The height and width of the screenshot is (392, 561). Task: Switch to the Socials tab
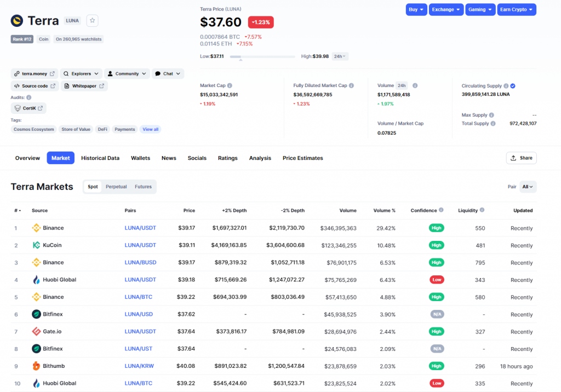coord(197,158)
